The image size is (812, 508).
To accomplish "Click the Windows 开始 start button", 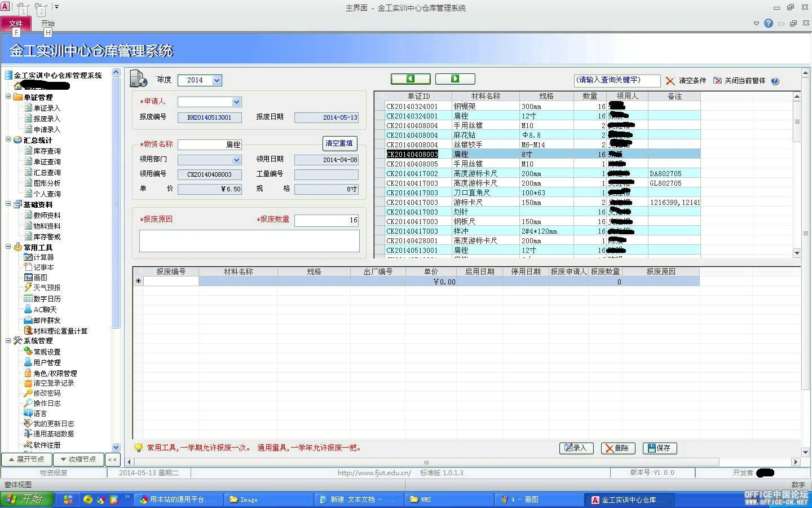I will pyautogui.click(x=27, y=500).
